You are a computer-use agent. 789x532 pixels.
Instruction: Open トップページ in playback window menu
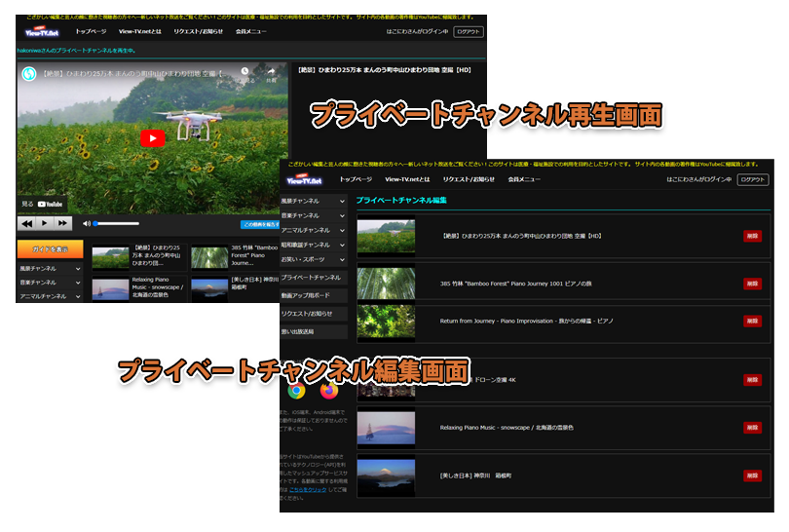[91, 31]
